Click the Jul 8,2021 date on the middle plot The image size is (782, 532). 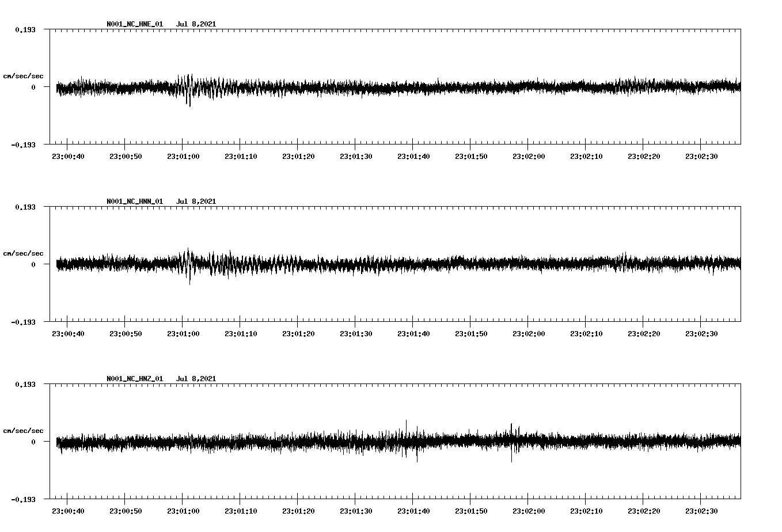pos(196,202)
